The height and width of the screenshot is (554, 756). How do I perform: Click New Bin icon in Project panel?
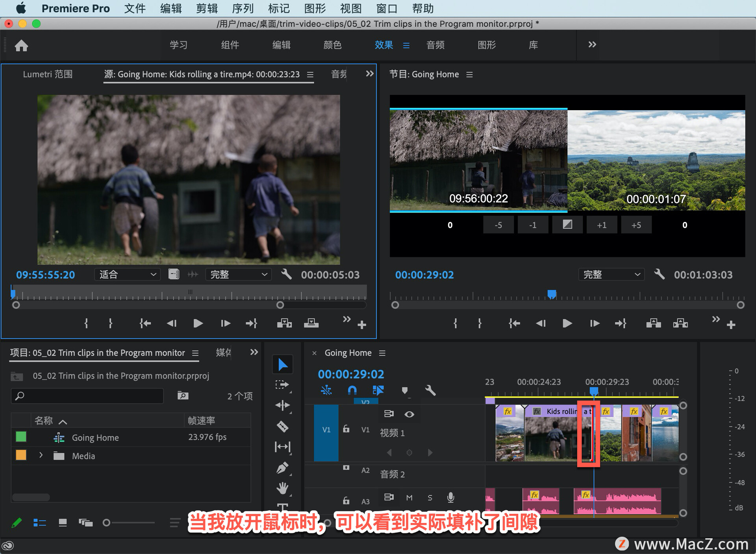(183, 395)
